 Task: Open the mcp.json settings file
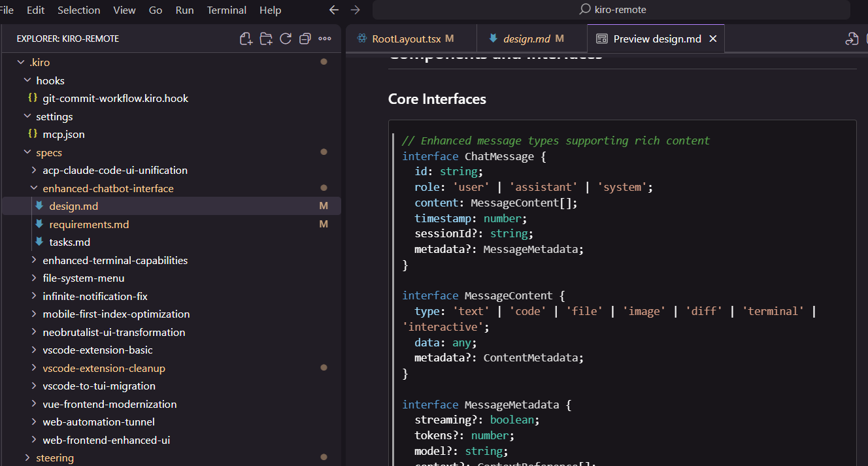tap(63, 134)
